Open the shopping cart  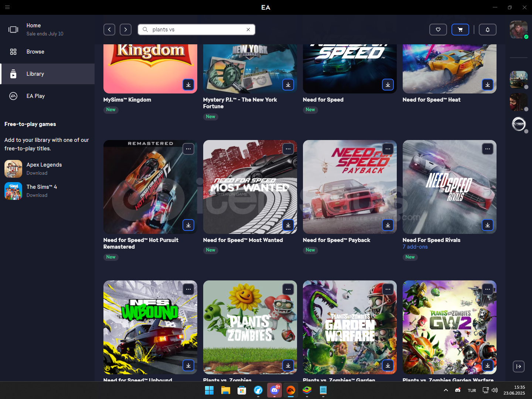coord(460,30)
